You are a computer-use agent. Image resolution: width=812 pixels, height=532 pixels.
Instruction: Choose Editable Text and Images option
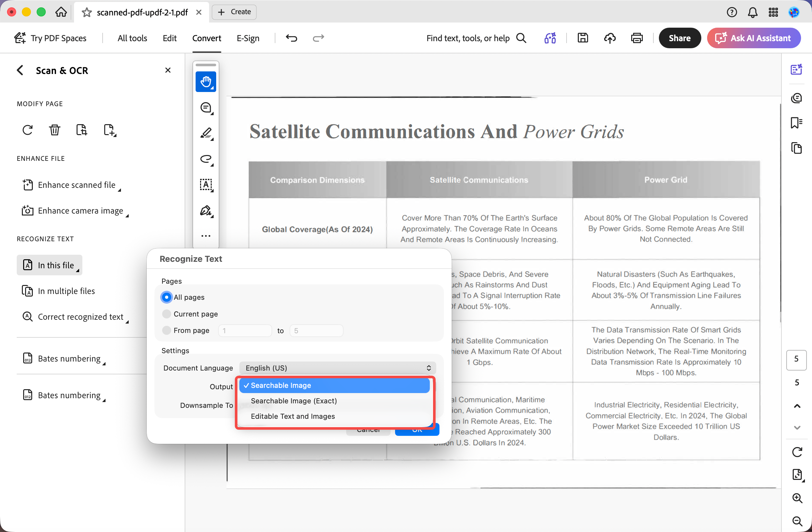334,416
